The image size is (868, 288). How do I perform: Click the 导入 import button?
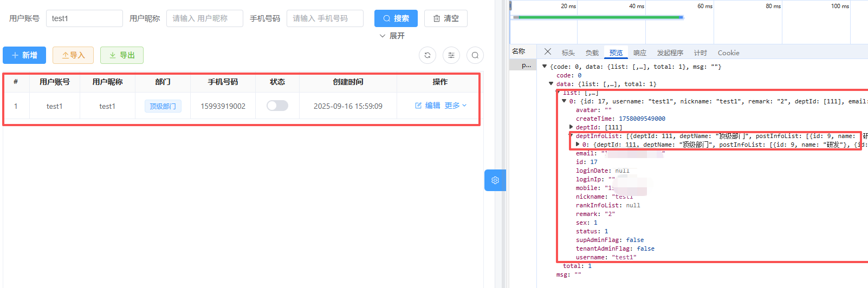tap(73, 55)
